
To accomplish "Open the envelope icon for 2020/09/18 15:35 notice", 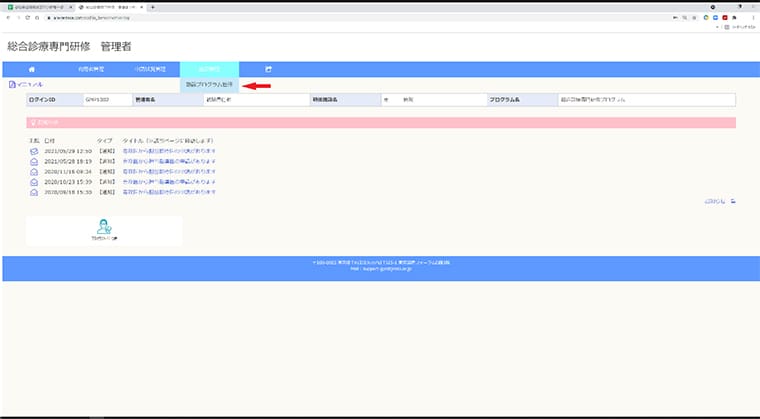I will tap(34, 192).
